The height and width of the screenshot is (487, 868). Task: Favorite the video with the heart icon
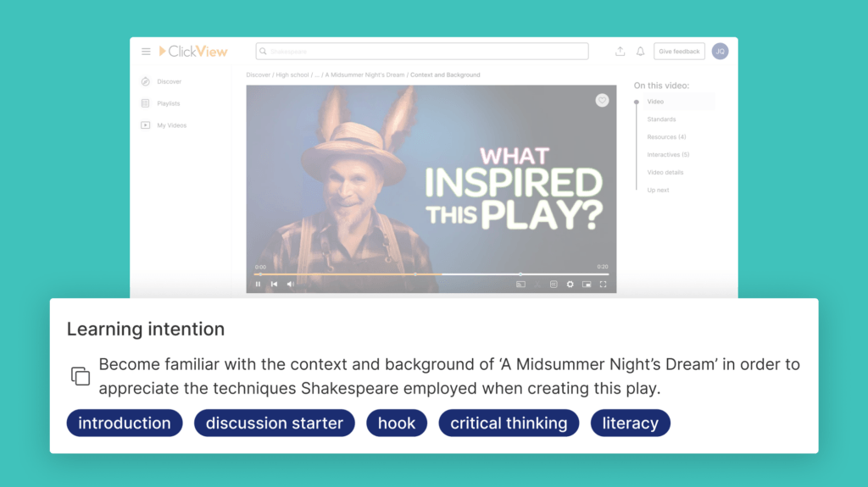point(602,100)
